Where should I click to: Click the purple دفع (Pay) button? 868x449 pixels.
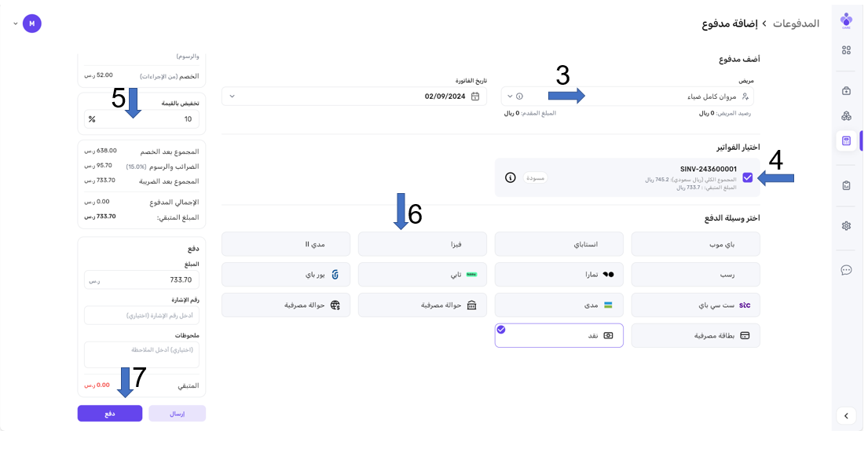coord(109,414)
